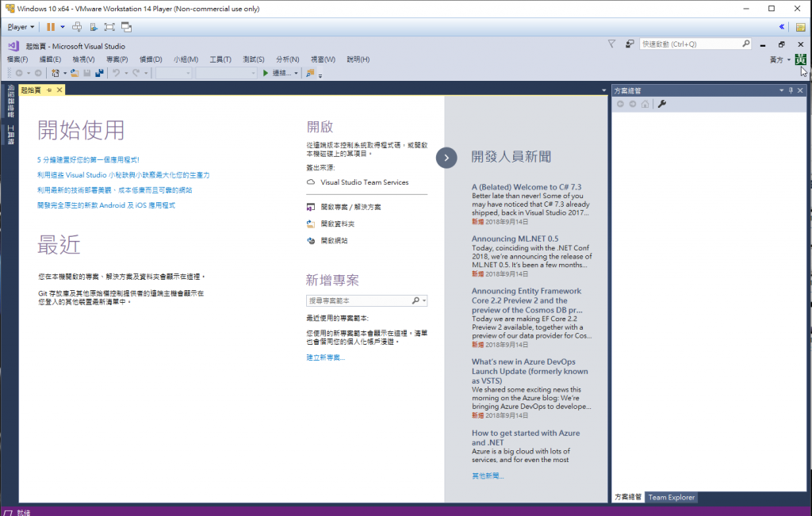
Task: Toggle auto-hide pin on the 方案總管 panel
Action: (x=791, y=90)
